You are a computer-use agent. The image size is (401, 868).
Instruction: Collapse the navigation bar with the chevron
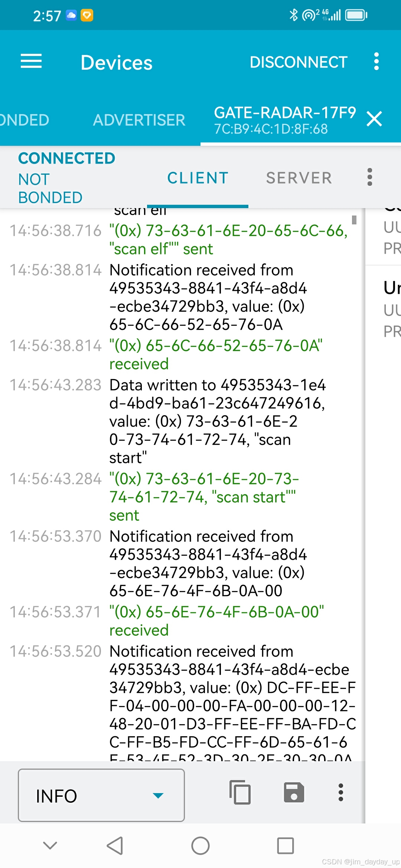(49, 846)
